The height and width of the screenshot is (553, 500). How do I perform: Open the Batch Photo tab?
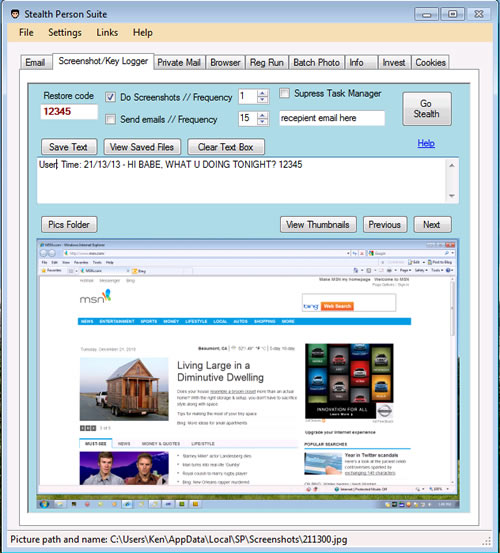point(317,62)
